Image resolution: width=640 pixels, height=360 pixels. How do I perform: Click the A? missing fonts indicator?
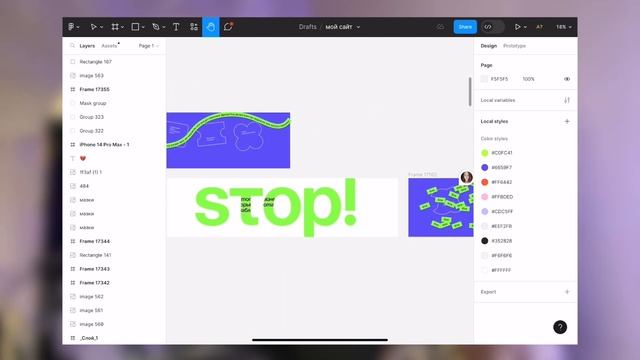point(540,27)
